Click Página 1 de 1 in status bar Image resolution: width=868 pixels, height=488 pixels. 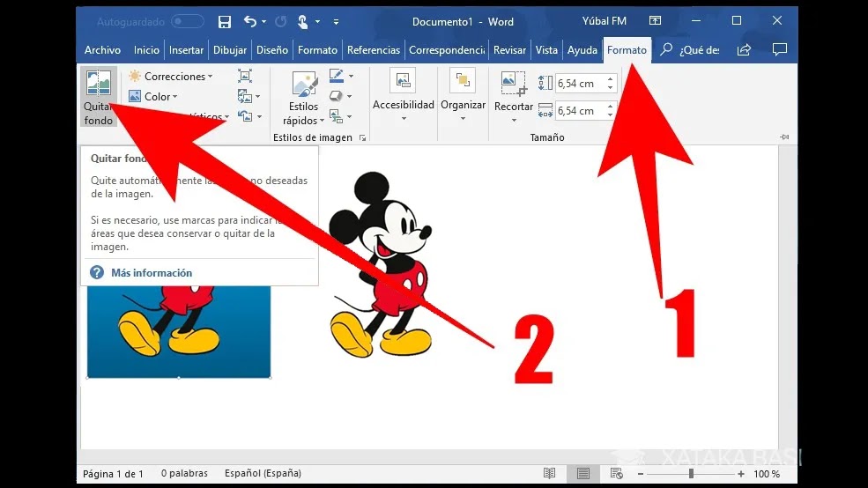point(113,474)
